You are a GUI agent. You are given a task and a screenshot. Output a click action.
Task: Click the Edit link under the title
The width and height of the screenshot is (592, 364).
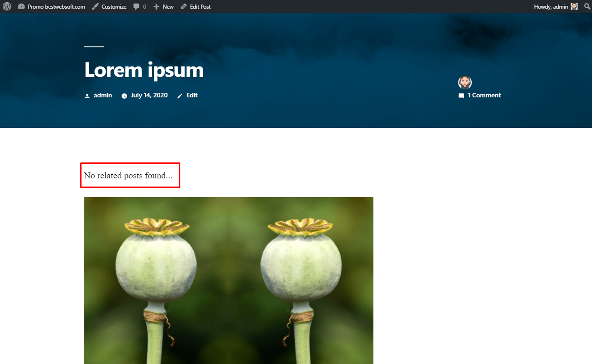click(x=192, y=95)
